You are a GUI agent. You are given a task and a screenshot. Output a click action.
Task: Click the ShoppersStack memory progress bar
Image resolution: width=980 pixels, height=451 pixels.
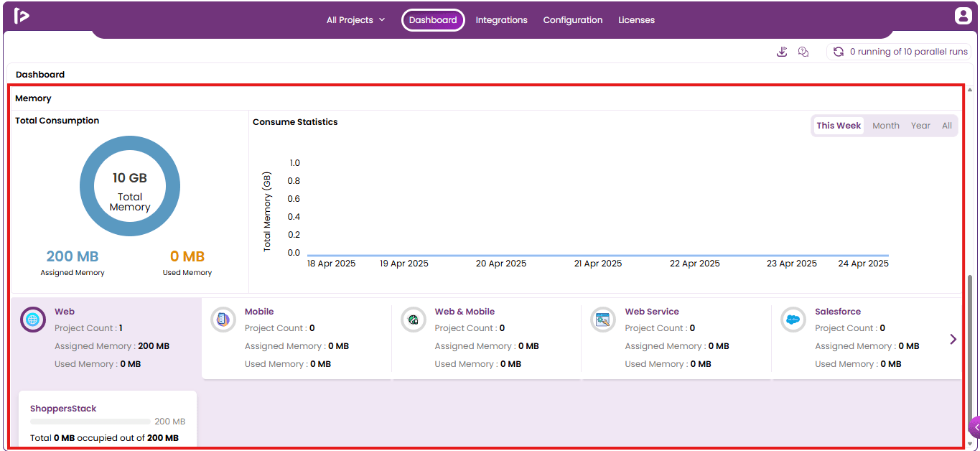(90, 422)
